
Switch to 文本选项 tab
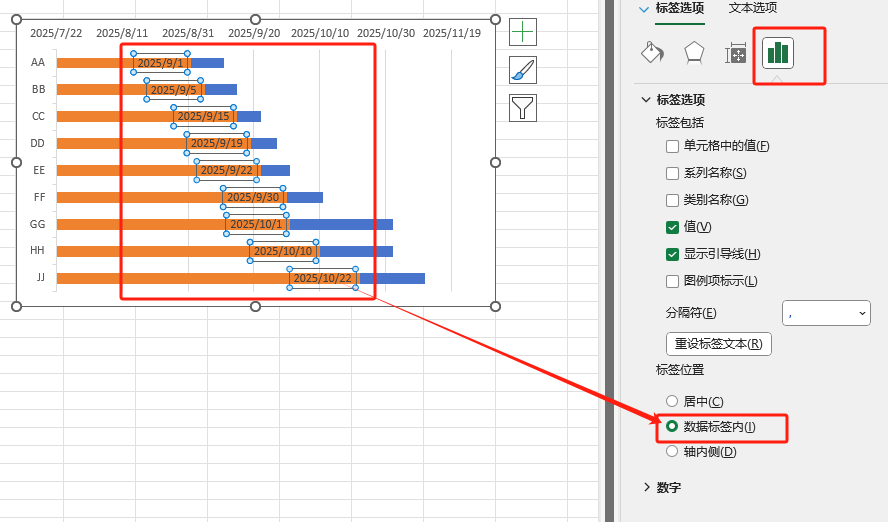click(753, 8)
